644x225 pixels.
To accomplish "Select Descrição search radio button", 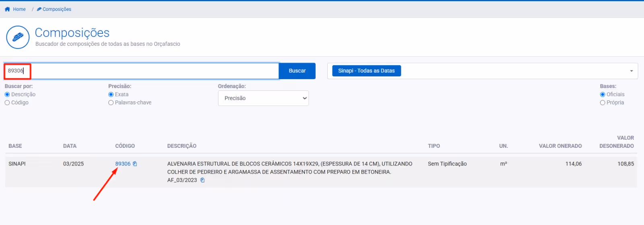I will 7,94.
